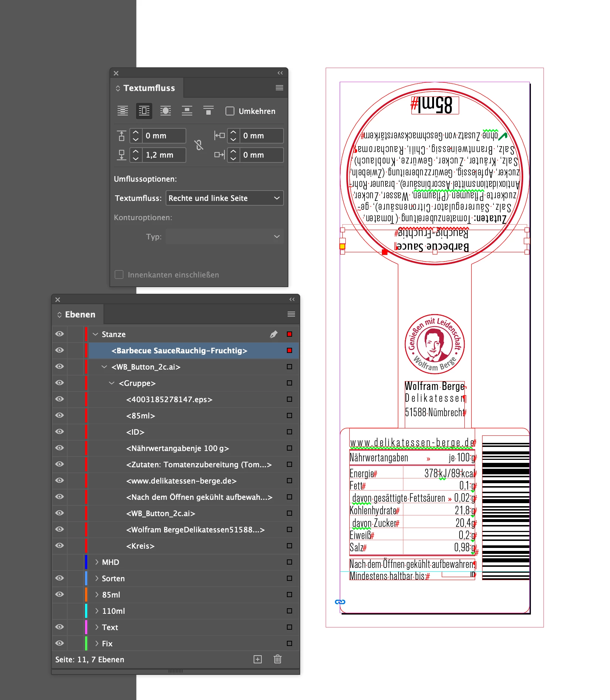Hide the Text layer with its eye icon
Image resolution: width=610 pixels, height=700 pixels.
pos(60,627)
